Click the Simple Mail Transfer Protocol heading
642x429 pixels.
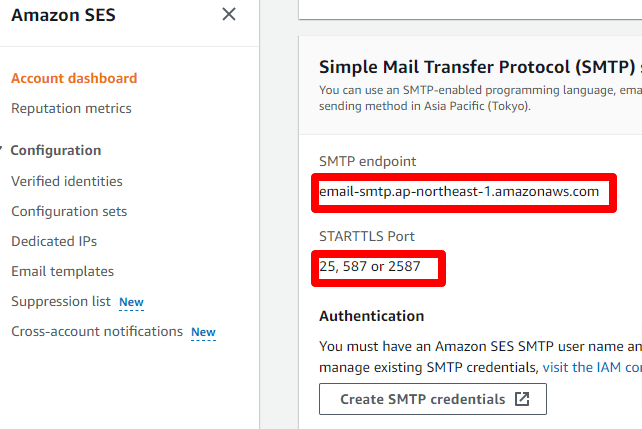(x=480, y=67)
